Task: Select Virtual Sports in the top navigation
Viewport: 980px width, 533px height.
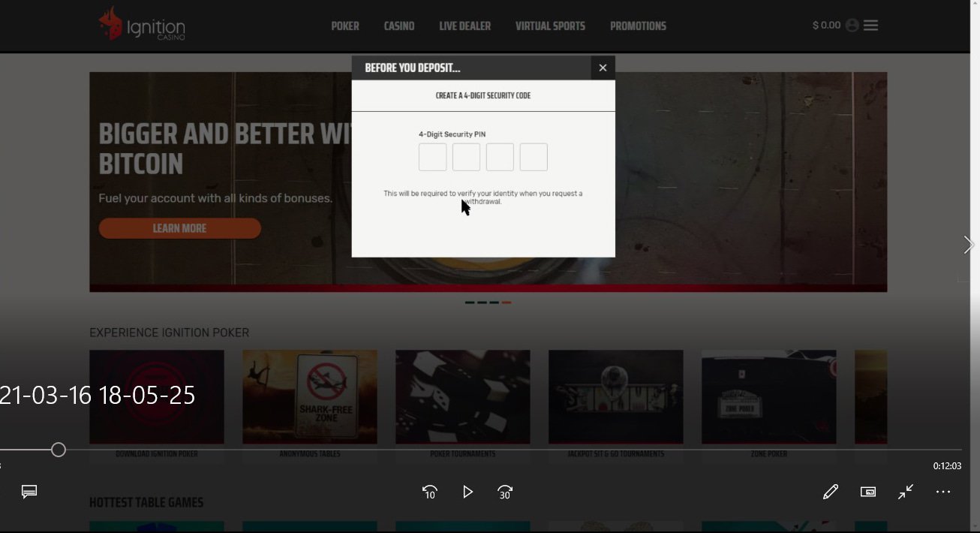Action: (x=550, y=26)
